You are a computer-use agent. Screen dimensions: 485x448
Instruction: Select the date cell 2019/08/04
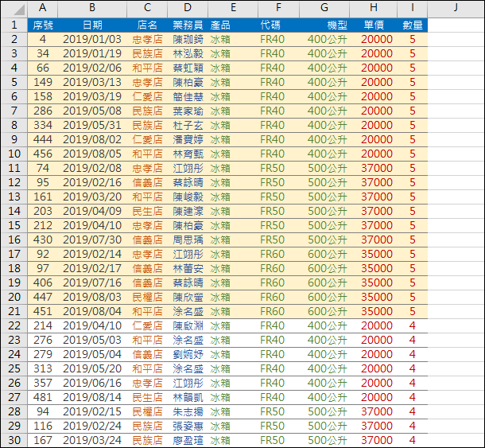92,311
